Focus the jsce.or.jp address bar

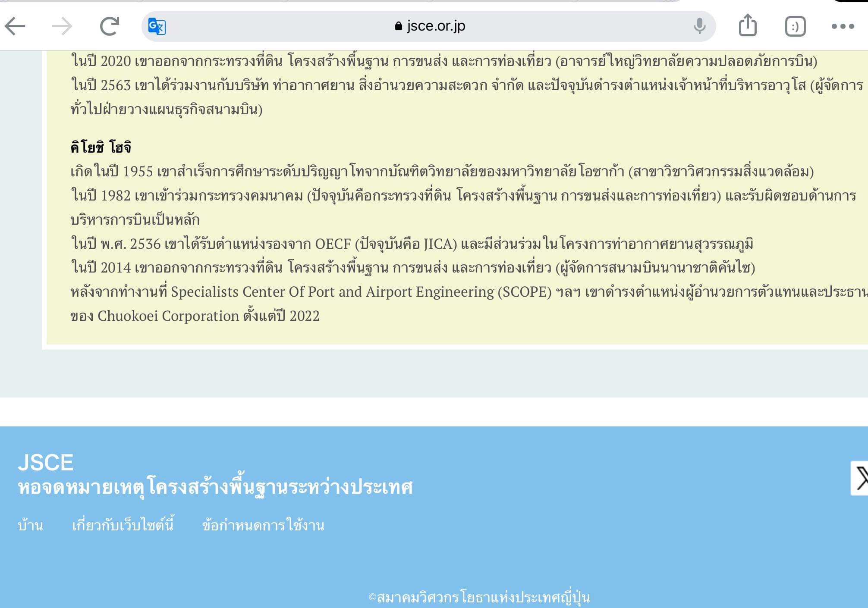click(x=436, y=26)
